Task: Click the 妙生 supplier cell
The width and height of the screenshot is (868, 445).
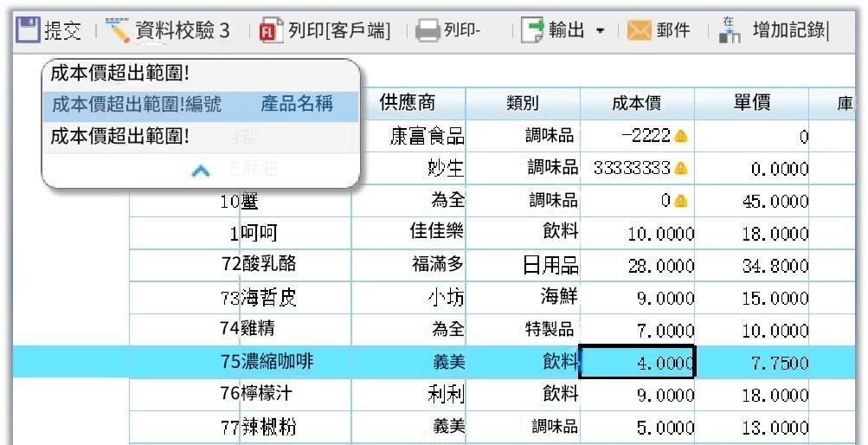Action: [408, 168]
